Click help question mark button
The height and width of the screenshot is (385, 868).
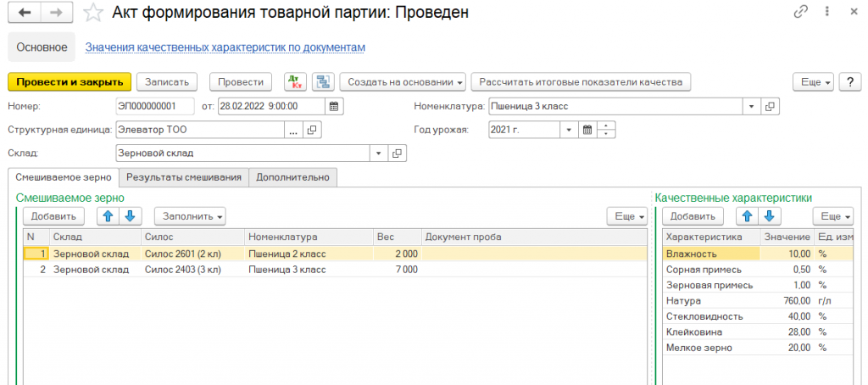pyautogui.click(x=849, y=81)
